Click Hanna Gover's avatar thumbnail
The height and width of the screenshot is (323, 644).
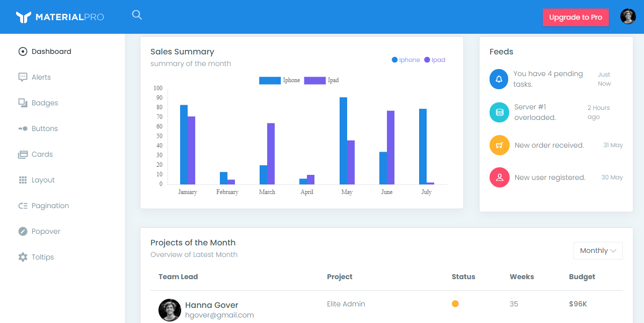tap(170, 310)
